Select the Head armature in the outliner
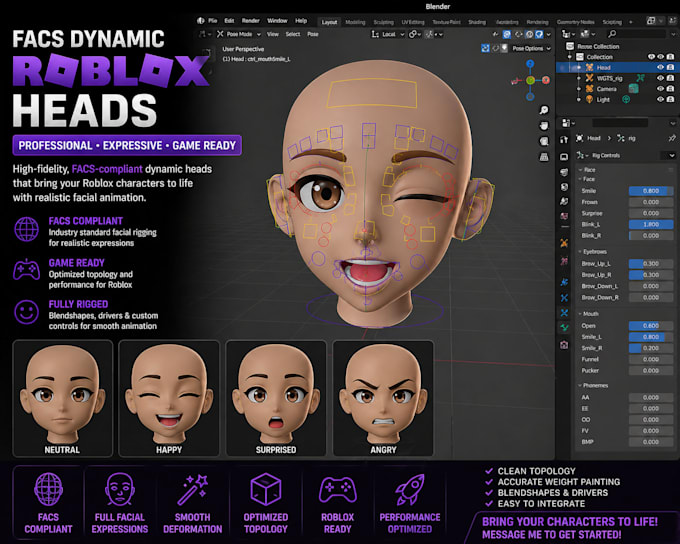 click(603, 68)
